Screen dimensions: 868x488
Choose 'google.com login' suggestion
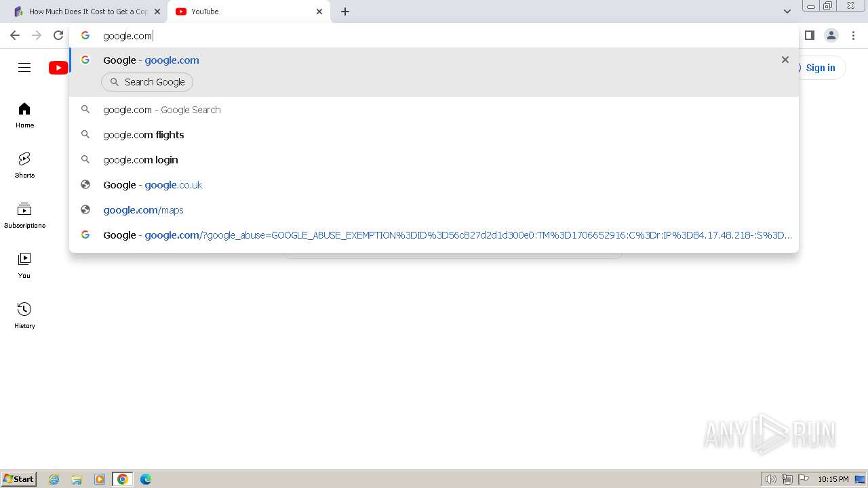coord(434,160)
